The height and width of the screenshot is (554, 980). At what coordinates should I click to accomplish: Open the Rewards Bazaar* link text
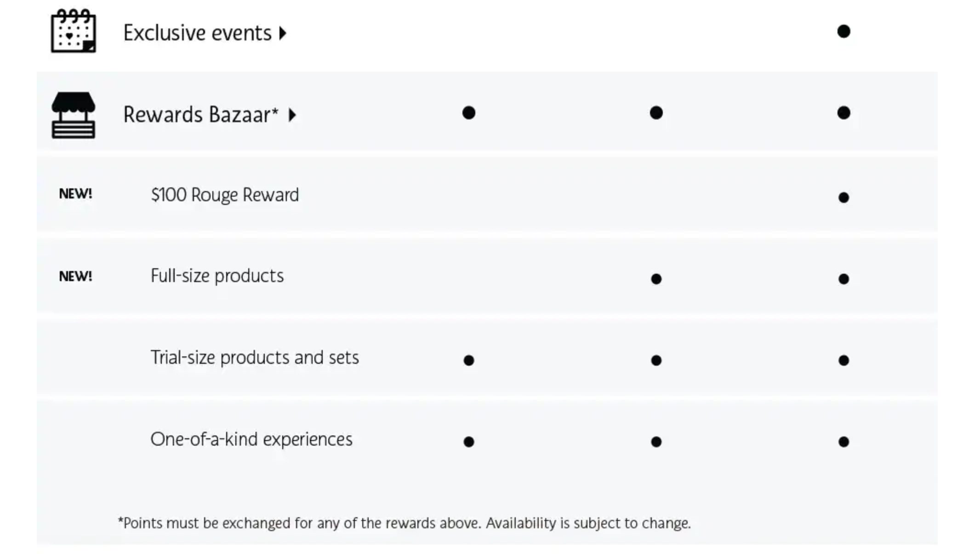pos(201,115)
